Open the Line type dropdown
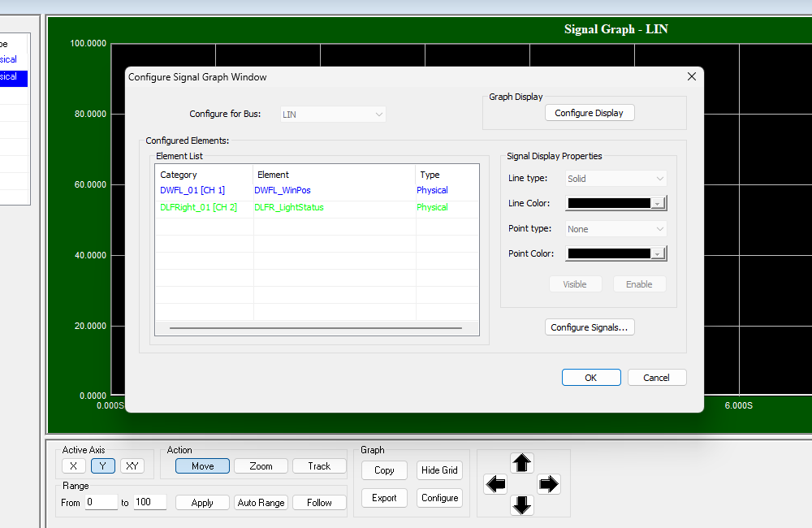The width and height of the screenshot is (812, 528). tap(615, 178)
